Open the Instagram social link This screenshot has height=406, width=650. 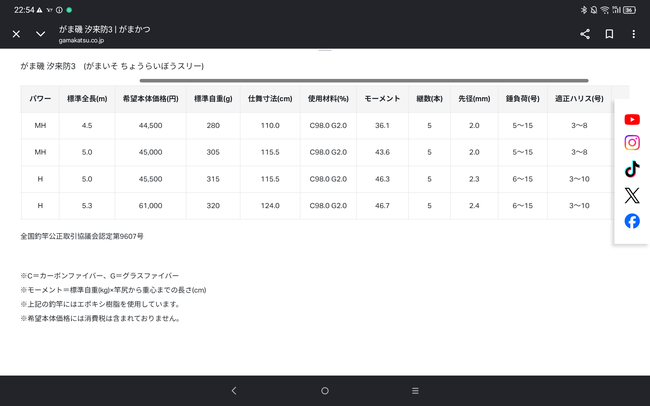tap(632, 143)
